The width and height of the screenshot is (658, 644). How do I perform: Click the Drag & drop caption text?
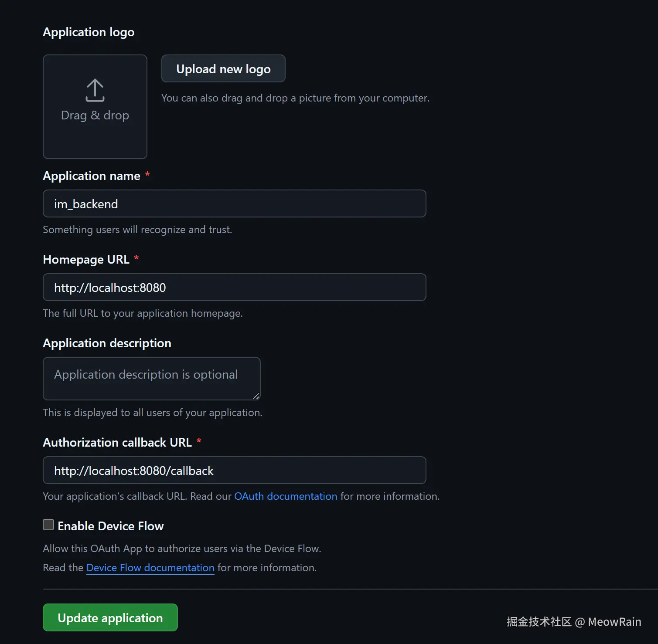[x=95, y=115]
